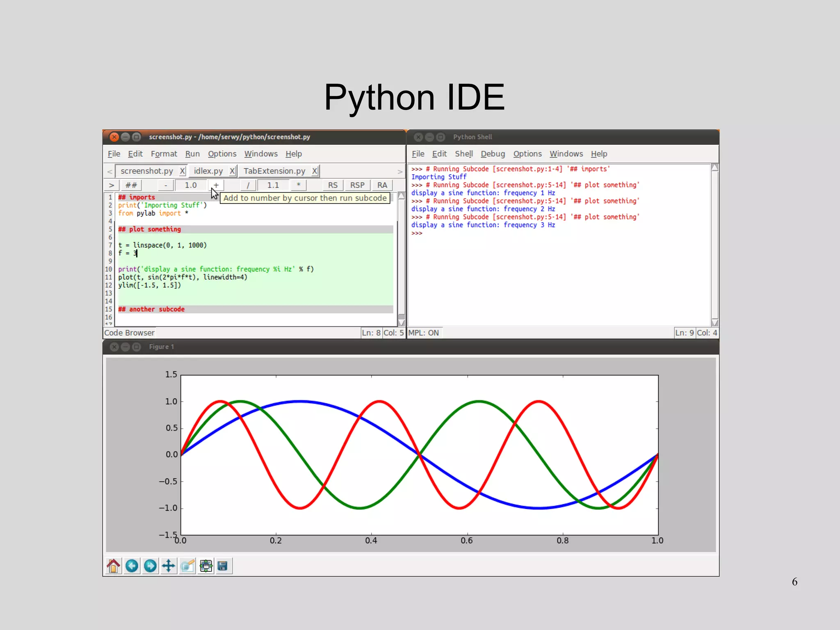The height and width of the screenshot is (630, 840).
Task: Click the minus button before 1.0
Action: 166,185
